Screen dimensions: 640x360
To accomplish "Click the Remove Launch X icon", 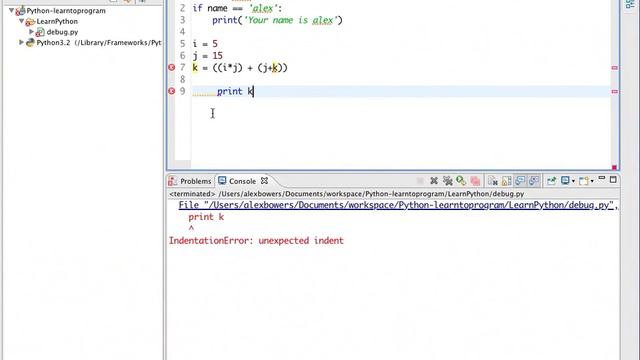I will 434,180.
